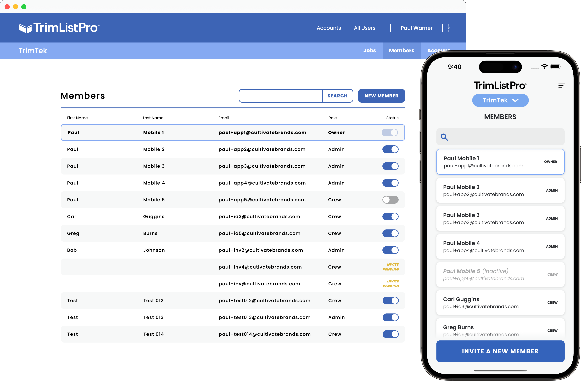Click the logout icon beside Paul Warner
Viewport: 581px width, 392px height.
pyautogui.click(x=446, y=28)
